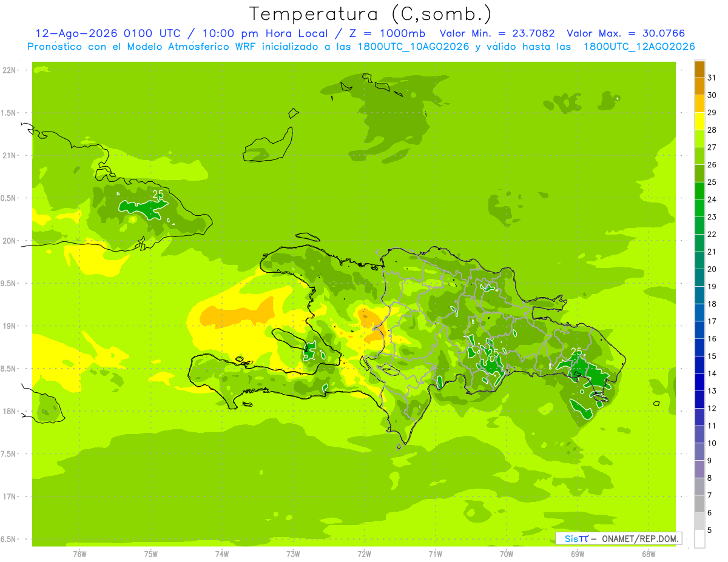Click the 'Valor Max. = 30.0766' text

click(x=626, y=33)
